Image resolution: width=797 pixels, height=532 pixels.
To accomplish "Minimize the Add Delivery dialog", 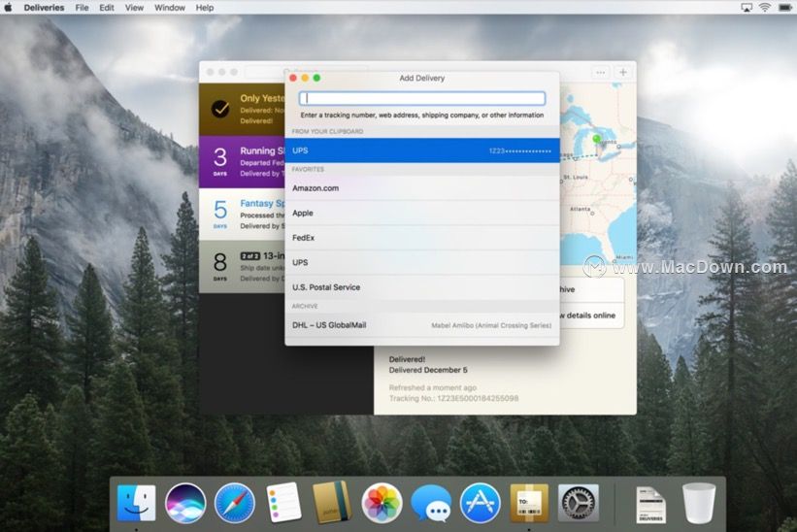I will [x=305, y=78].
